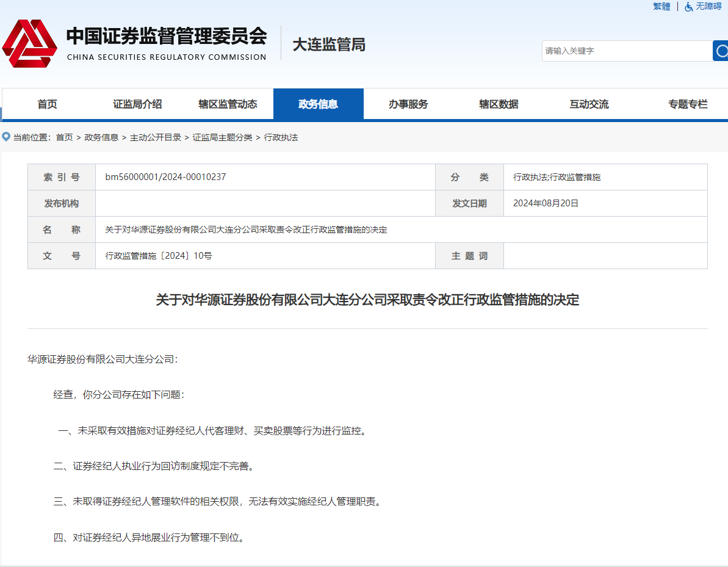Screen dimensions: 728x567
Task: Go to 办事服务 in the navigation bar
Action: coord(408,104)
